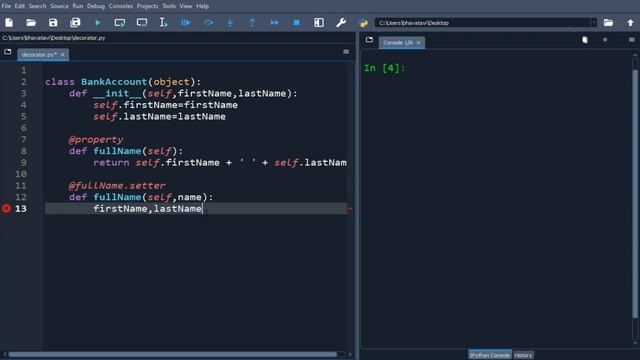Expand the working directory dropdown

click(594, 23)
